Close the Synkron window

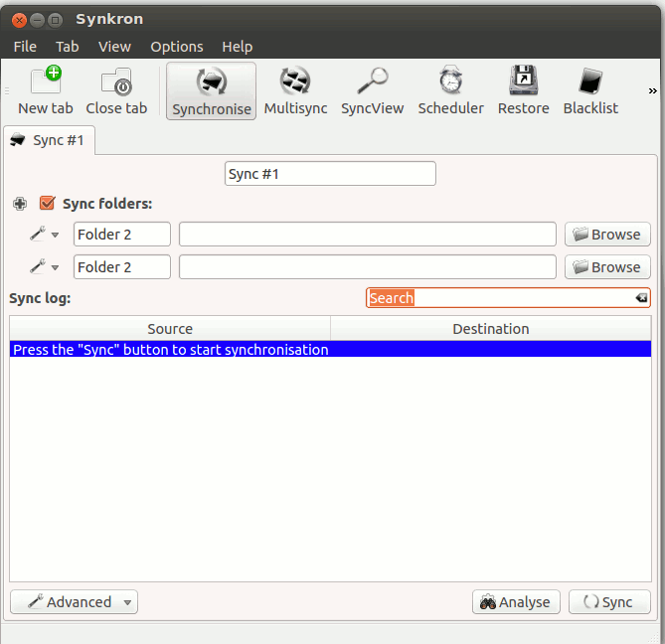[x=19, y=20]
